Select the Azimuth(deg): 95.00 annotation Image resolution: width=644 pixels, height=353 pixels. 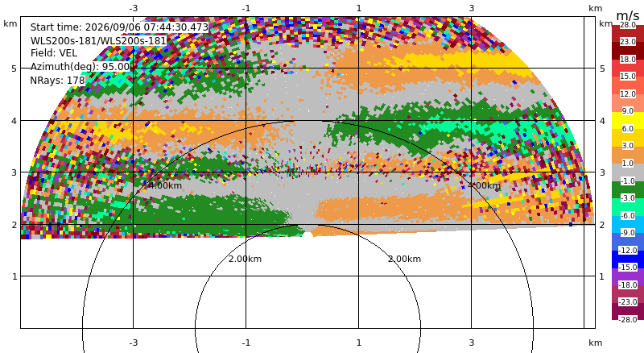(80, 67)
